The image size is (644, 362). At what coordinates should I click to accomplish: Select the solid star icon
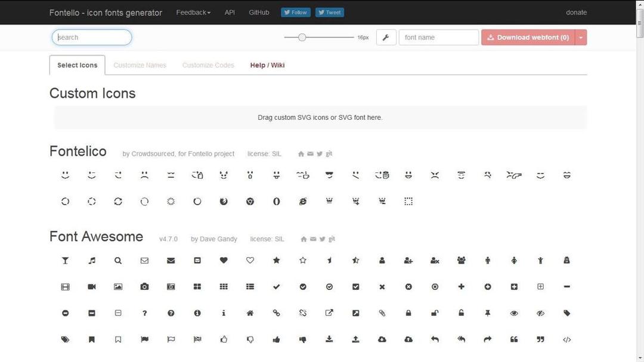[277, 260]
